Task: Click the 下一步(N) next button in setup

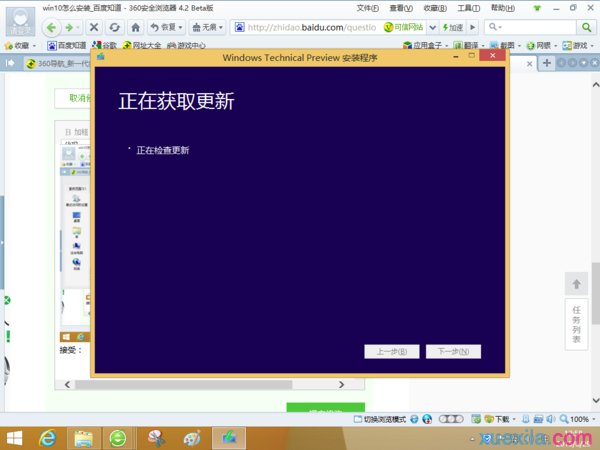Action: (x=453, y=351)
